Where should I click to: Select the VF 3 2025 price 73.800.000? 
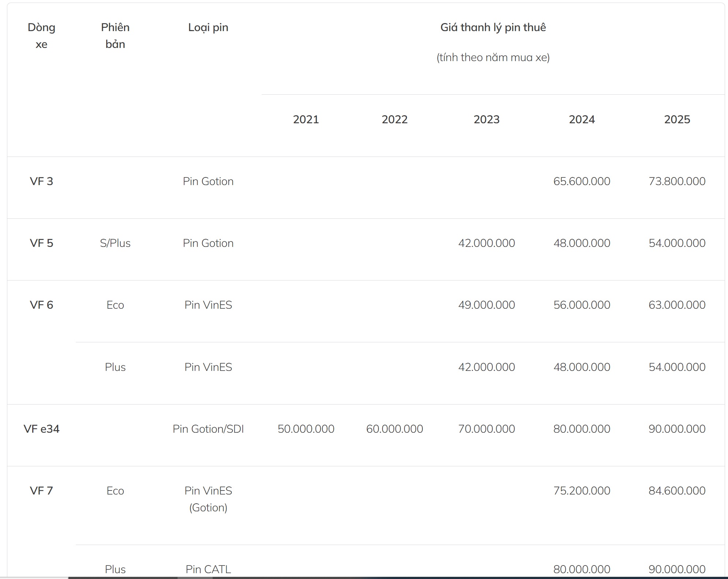pyautogui.click(x=677, y=181)
